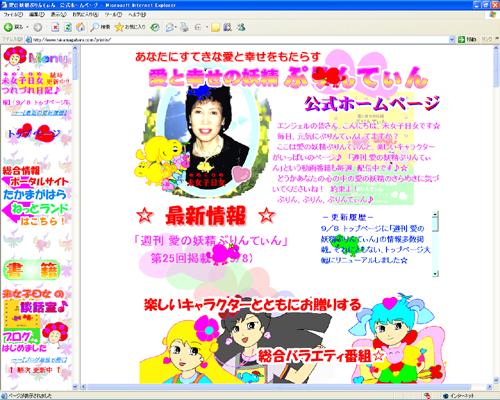Open Favorites star button
This screenshot has width=500, height=400.
pyautogui.click(x=130, y=27)
